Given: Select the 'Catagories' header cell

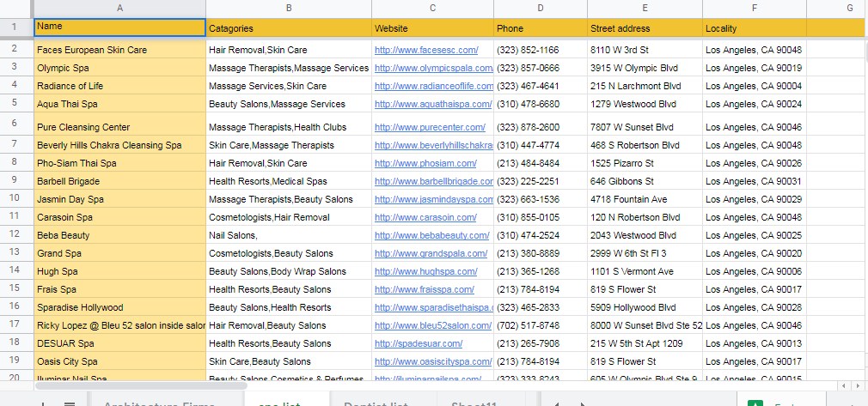Looking at the screenshot, I should (x=289, y=27).
